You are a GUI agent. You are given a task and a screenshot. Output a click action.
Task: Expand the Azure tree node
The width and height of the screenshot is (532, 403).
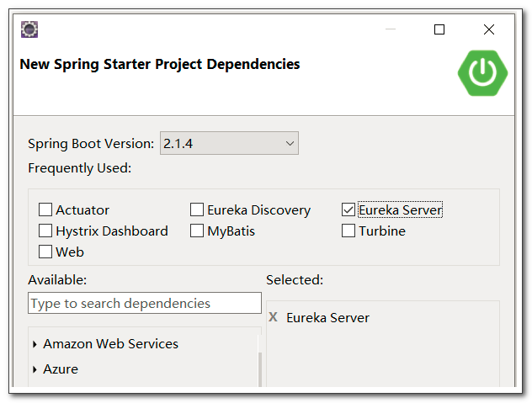pos(35,369)
